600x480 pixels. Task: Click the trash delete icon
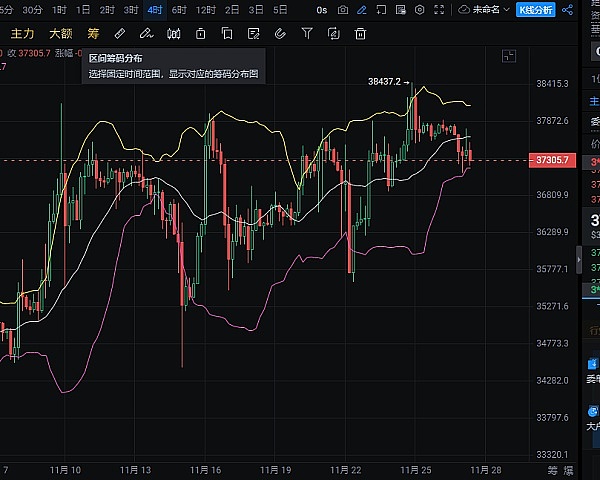[x=358, y=33]
